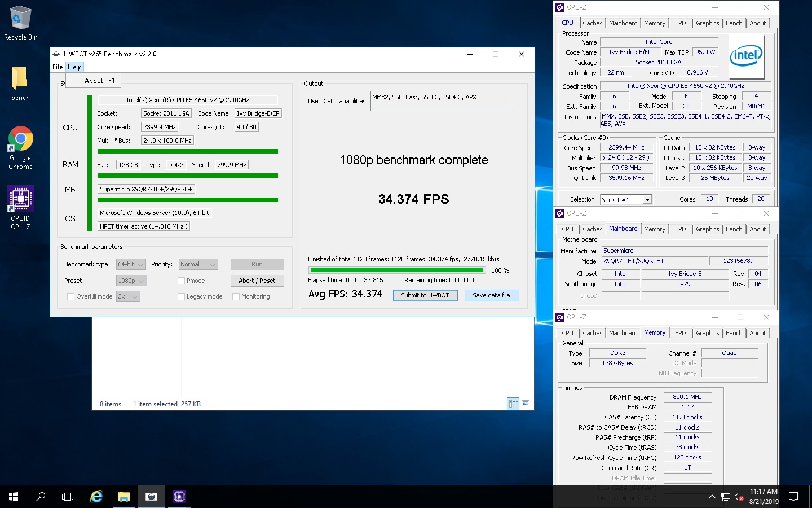Switch to HWBOT benchmark taskbar icon

pyautogui.click(x=151, y=497)
